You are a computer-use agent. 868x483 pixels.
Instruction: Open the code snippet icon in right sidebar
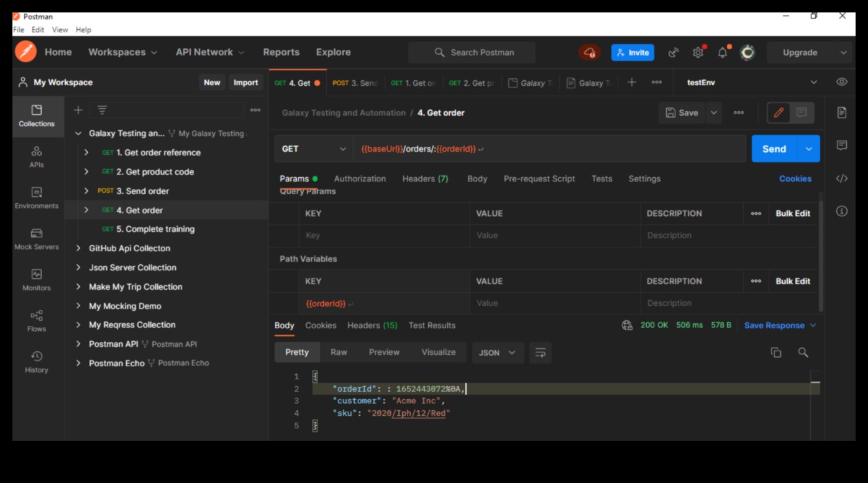tap(842, 178)
